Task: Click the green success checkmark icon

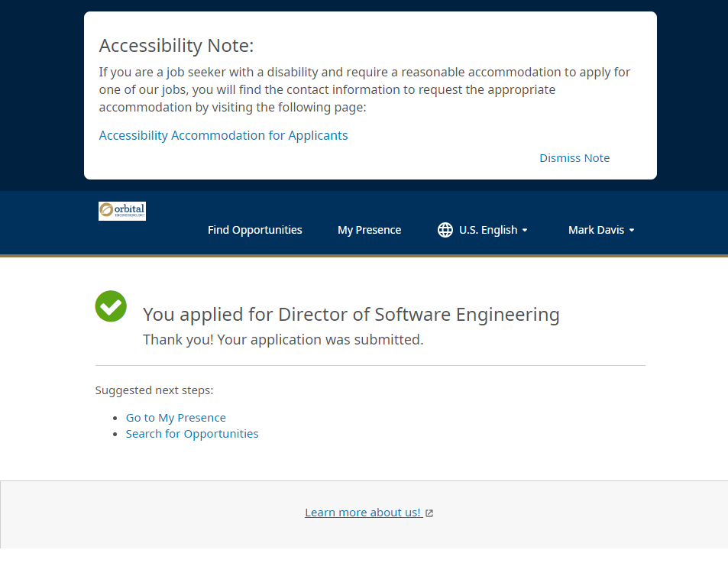Action: tap(111, 306)
